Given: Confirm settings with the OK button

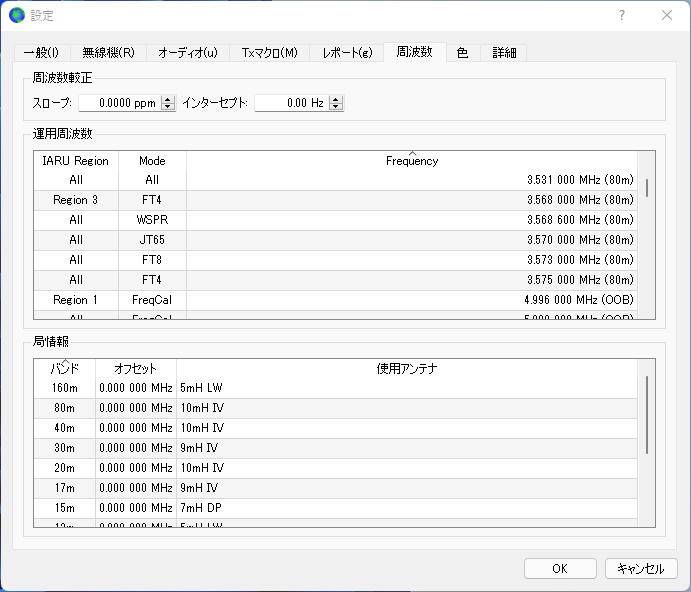Looking at the screenshot, I should (560, 569).
